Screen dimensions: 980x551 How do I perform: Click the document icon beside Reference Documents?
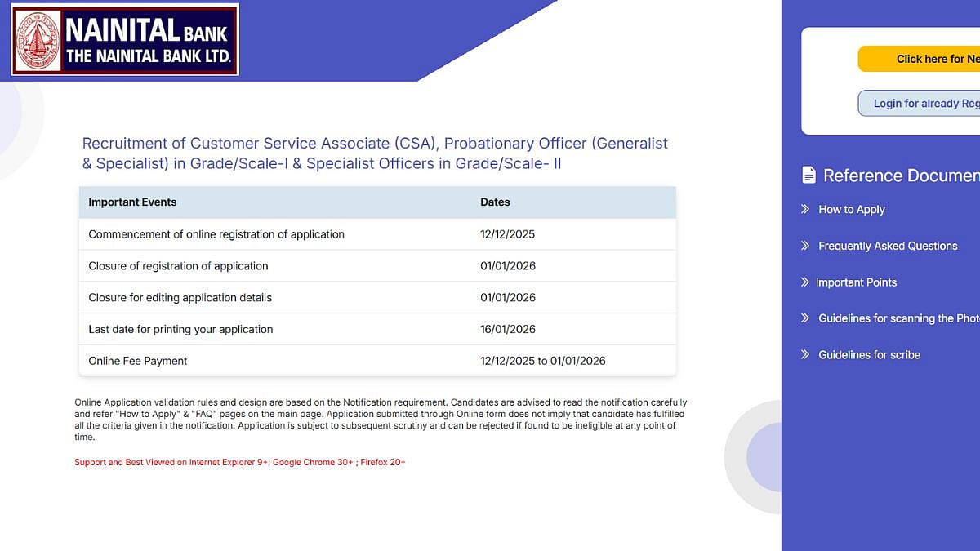[809, 174]
